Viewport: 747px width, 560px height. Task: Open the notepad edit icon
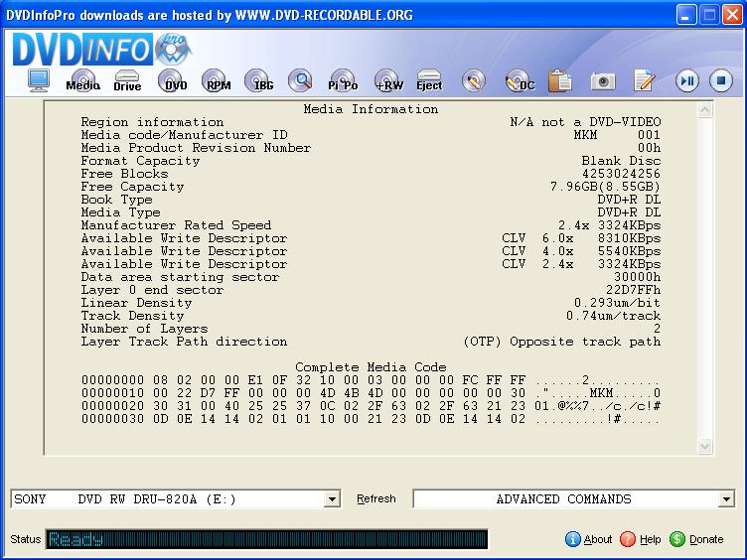point(644,80)
